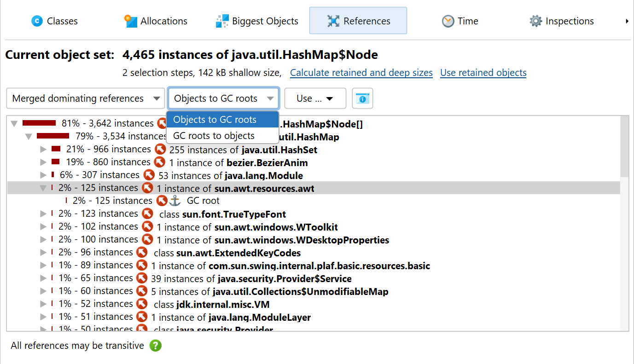The height and width of the screenshot is (364, 634).
Task: Expand the java.util.HashSet tree node
Action: (43, 149)
